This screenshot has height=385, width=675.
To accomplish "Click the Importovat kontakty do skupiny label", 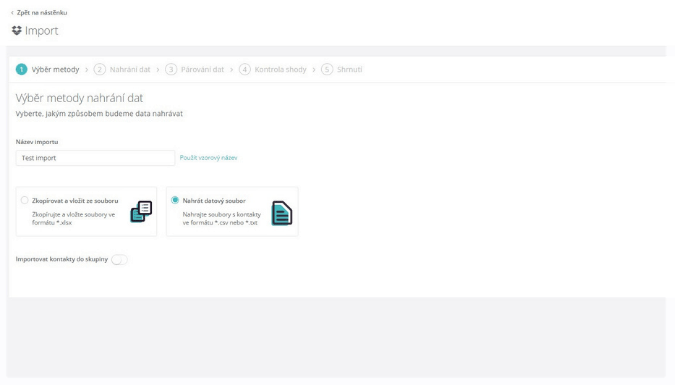I will pos(62,259).
